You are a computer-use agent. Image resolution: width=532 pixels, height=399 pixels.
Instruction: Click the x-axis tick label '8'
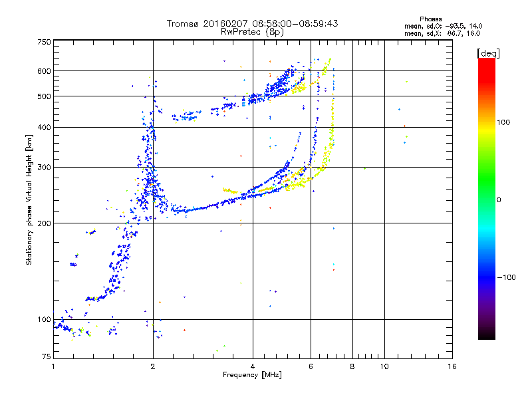coord(352,366)
